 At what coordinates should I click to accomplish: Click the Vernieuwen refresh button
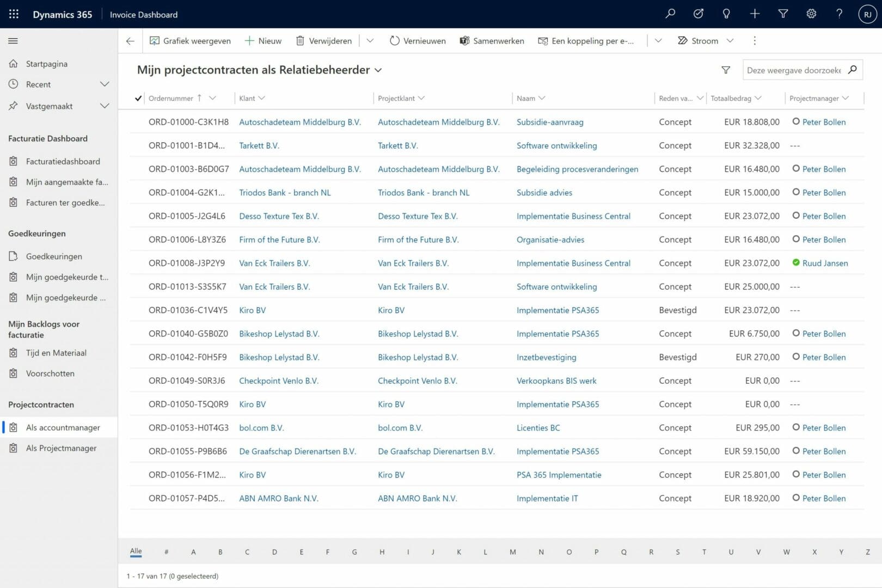coord(418,41)
